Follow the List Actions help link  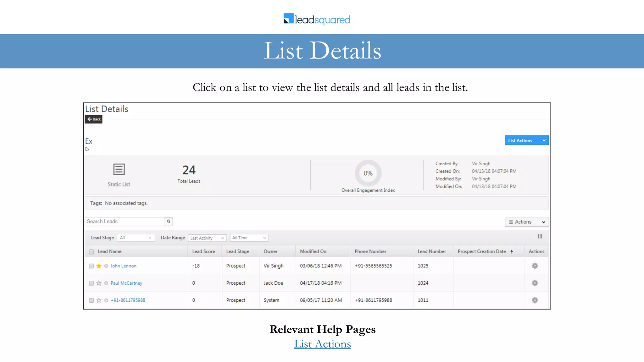[322, 344]
